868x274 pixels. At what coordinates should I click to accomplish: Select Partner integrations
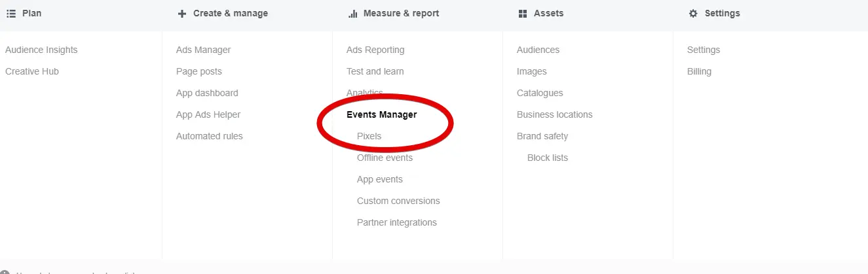coord(397,222)
